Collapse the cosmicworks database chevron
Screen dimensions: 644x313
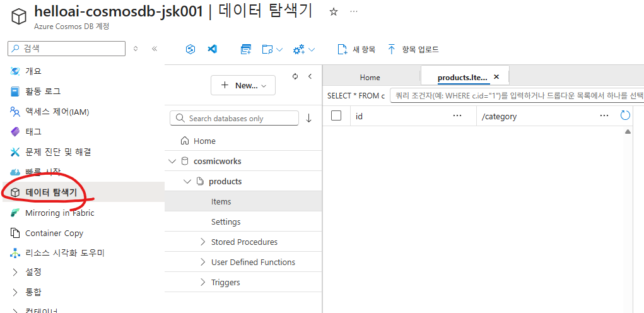coord(172,161)
